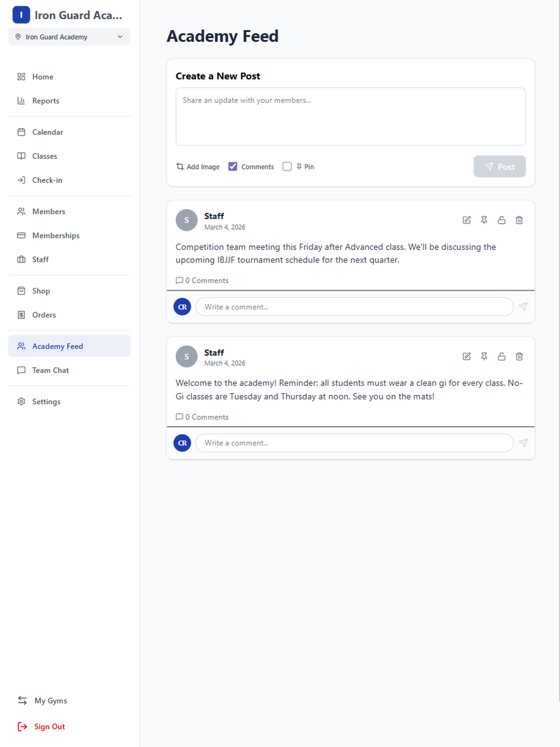Click comment field under Competition team post

click(x=354, y=307)
